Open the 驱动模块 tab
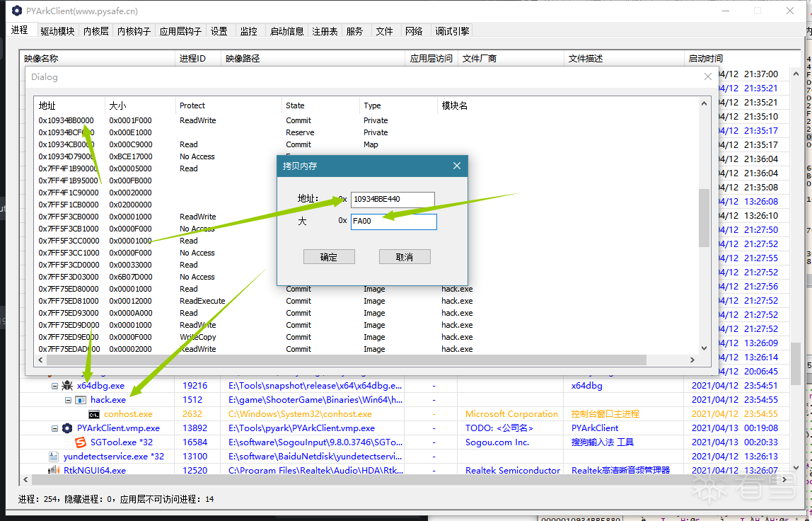Screen dimensions: 812x521 [x=57, y=31]
